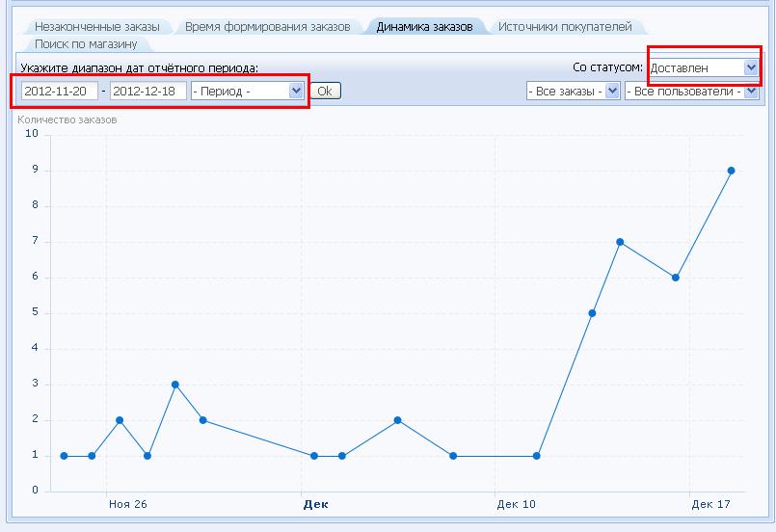Screen dimensions: 776x532
Task: Click the Ноя 26 axis label
Action: point(127,504)
